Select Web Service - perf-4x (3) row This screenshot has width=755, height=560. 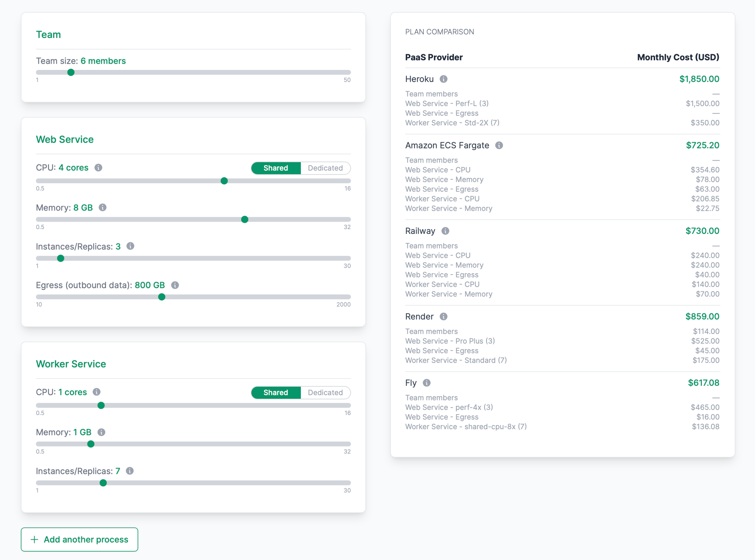click(562, 408)
